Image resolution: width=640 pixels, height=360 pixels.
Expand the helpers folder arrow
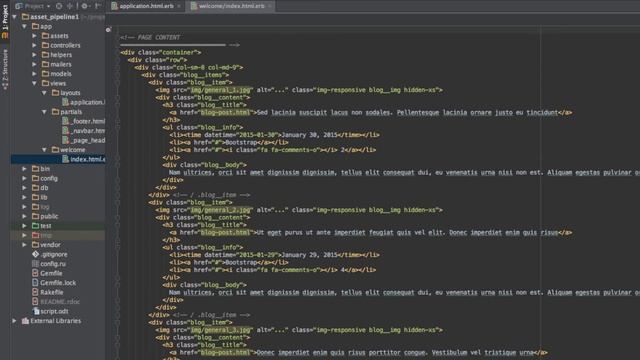click(35, 55)
